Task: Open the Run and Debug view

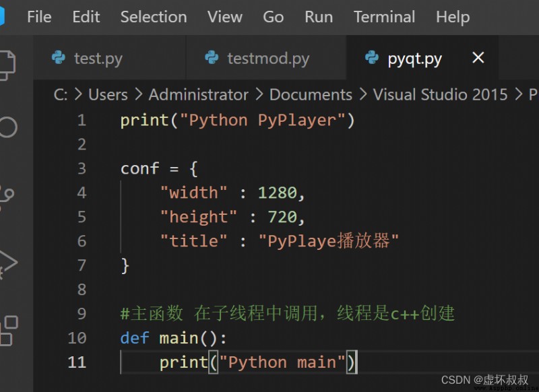Action: click(x=7, y=264)
